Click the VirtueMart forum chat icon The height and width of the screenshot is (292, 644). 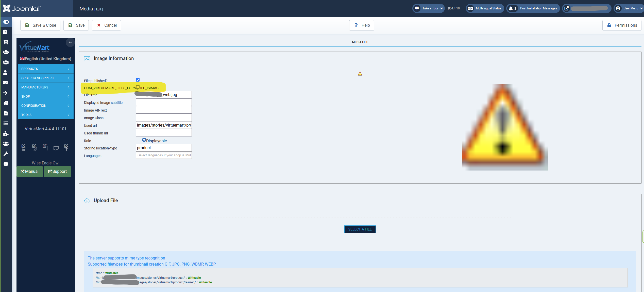coord(56,148)
